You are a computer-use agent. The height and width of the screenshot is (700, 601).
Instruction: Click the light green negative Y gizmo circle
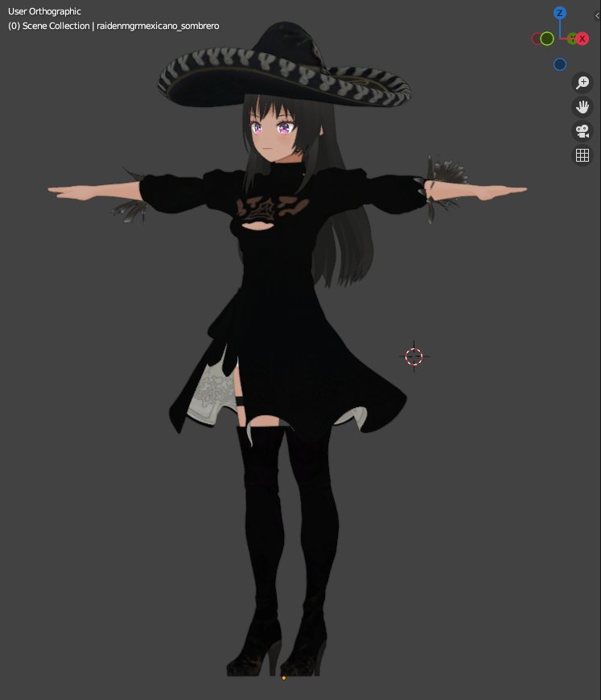(547, 39)
